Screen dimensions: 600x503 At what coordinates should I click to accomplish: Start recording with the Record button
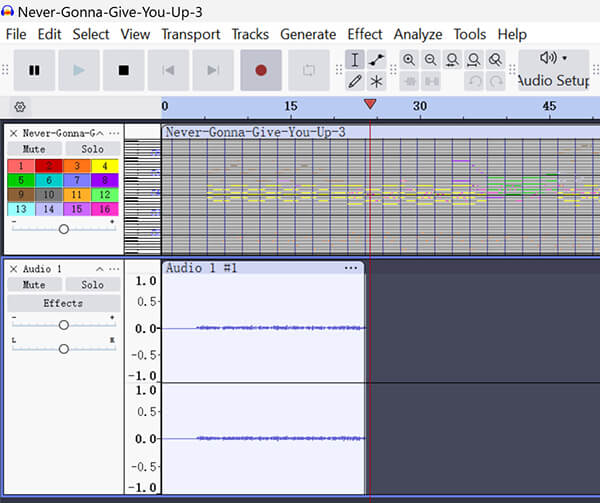[x=261, y=70]
